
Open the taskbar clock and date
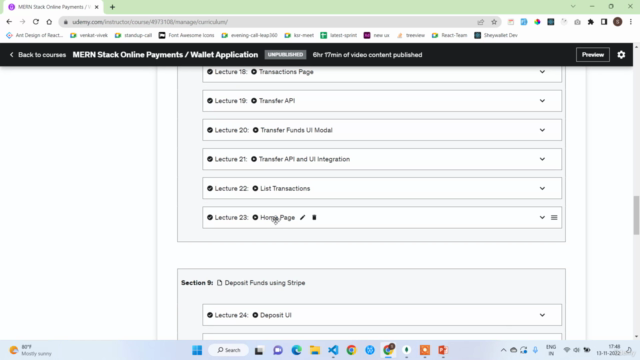click(609, 350)
